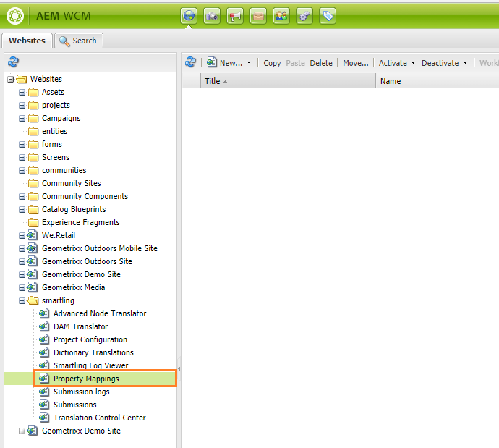
Task: Select Property Mappings in the tree
Action: pos(86,379)
